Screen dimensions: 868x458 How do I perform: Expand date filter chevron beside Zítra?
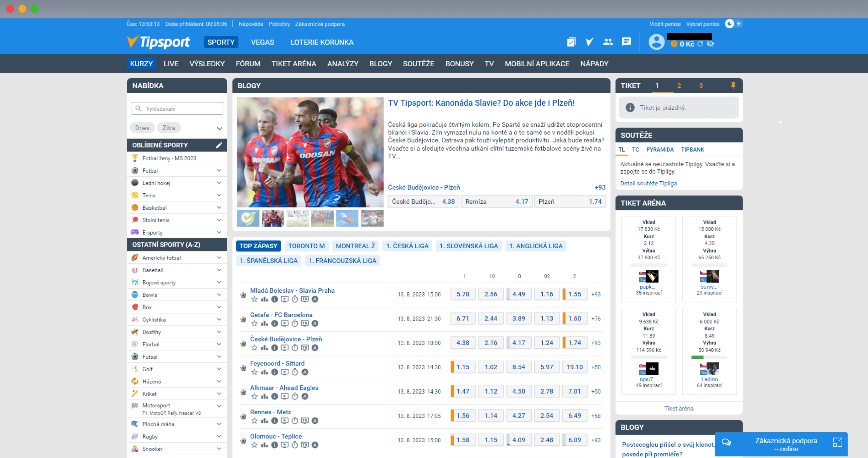[x=219, y=128]
